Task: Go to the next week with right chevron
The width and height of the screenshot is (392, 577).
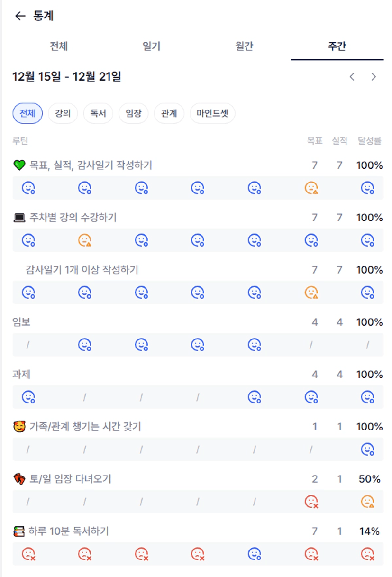Action: pos(374,77)
